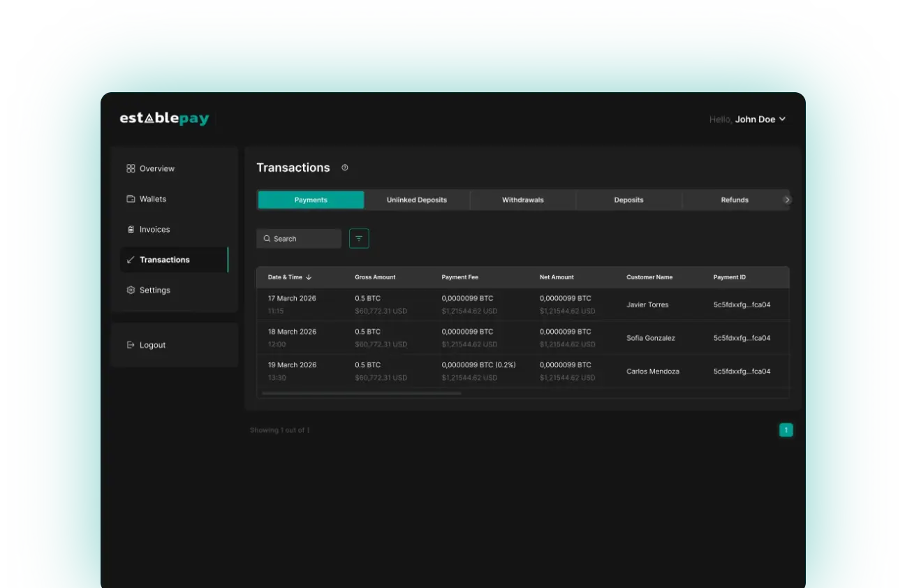Select customer Sofia Gonzalez
This screenshot has width=905, height=588.
point(651,338)
